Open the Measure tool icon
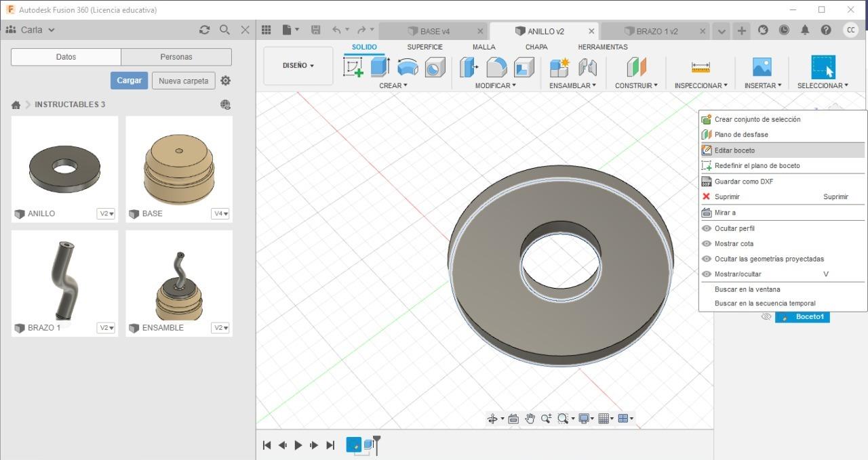868x460 pixels. [x=701, y=67]
